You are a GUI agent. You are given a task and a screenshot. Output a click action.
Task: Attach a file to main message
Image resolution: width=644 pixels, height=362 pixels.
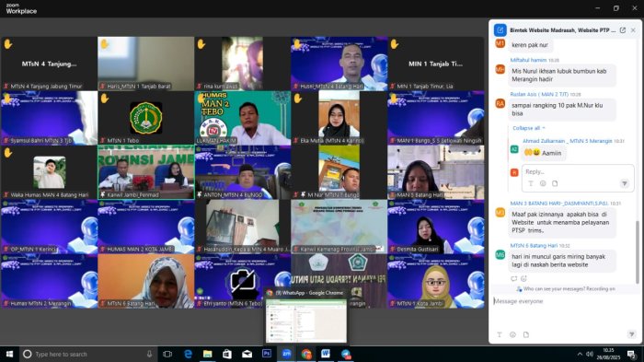(x=526, y=334)
